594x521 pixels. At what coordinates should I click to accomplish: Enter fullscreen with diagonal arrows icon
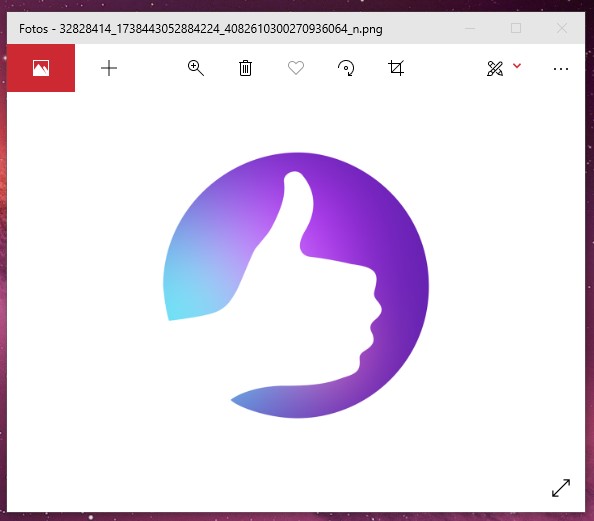561,488
